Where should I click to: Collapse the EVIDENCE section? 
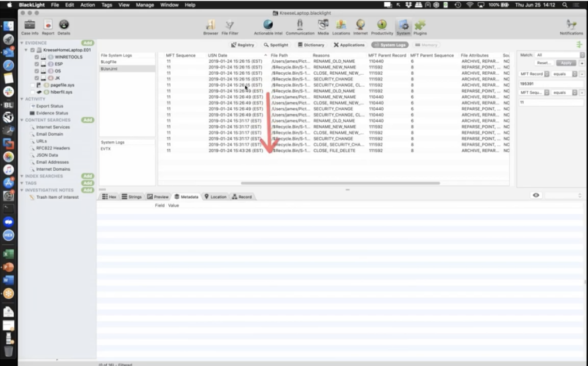[x=22, y=43]
